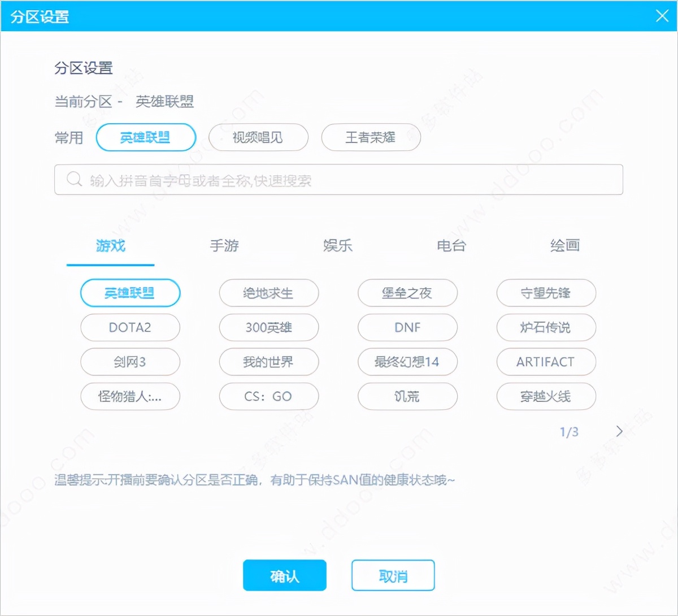
Task: Choose the 堡垒之夜 partition
Action: tap(407, 293)
